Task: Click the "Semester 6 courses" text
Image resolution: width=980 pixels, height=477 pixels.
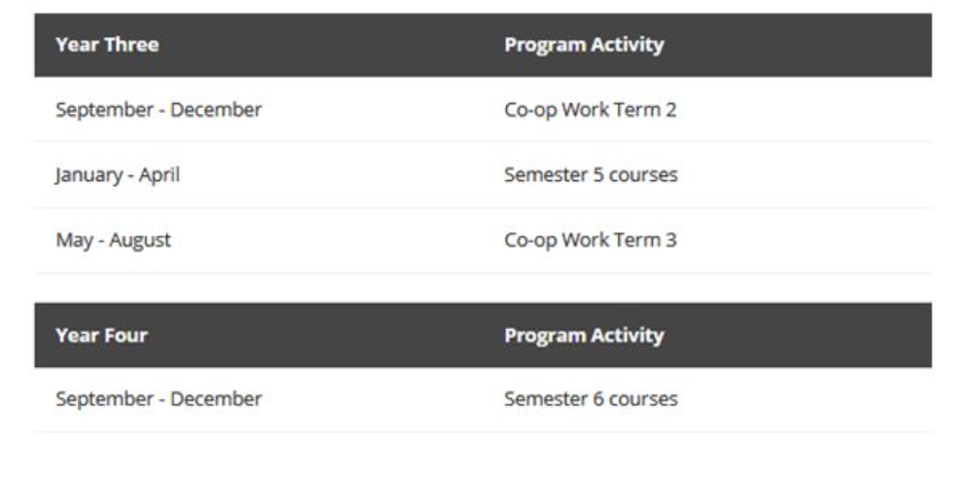Action: (591, 399)
